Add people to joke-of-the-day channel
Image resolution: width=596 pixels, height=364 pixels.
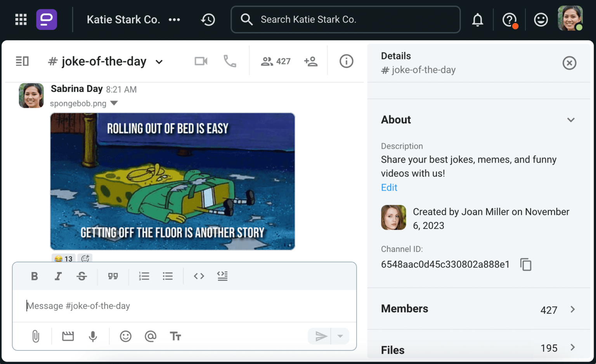point(311,61)
